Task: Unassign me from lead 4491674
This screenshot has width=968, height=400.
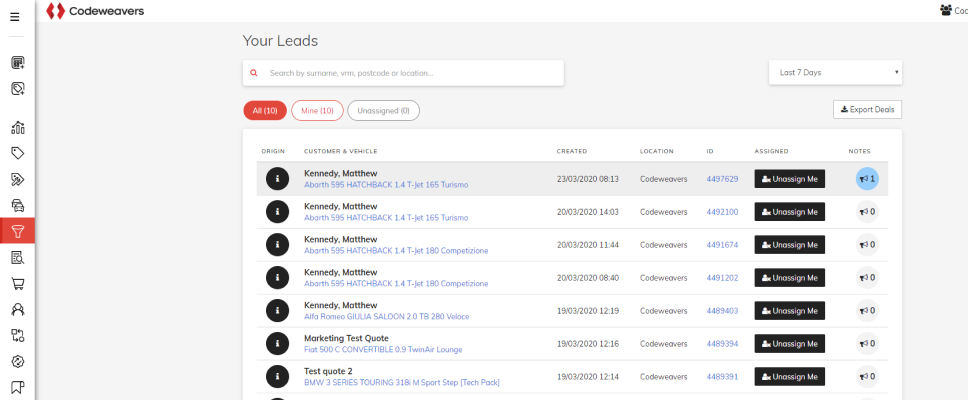Action: coord(790,244)
